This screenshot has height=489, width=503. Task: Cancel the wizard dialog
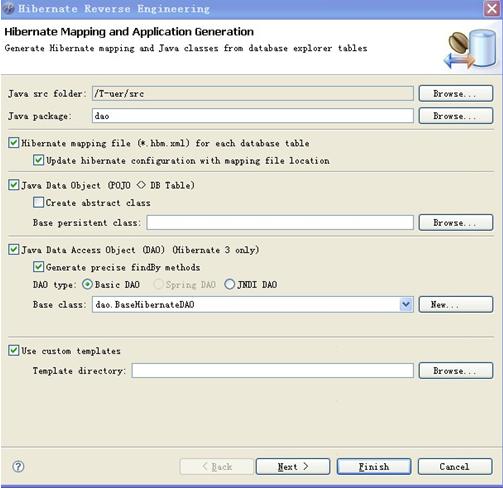coord(455,466)
